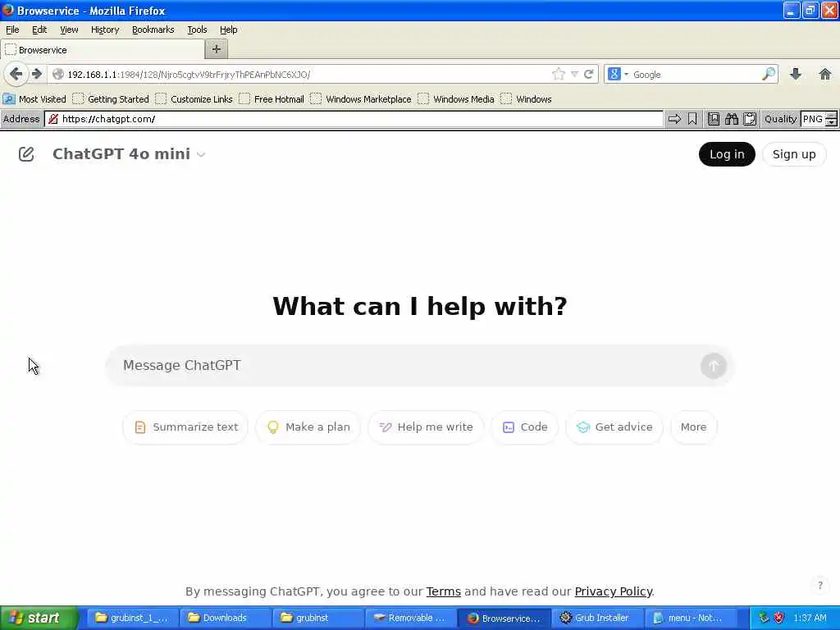Choose the Code suggestion chip
Image resolution: width=840 pixels, height=630 pixels.
[524, 427]
